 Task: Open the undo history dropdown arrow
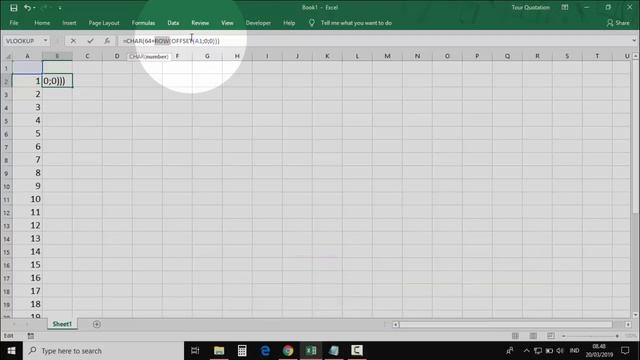34,8
